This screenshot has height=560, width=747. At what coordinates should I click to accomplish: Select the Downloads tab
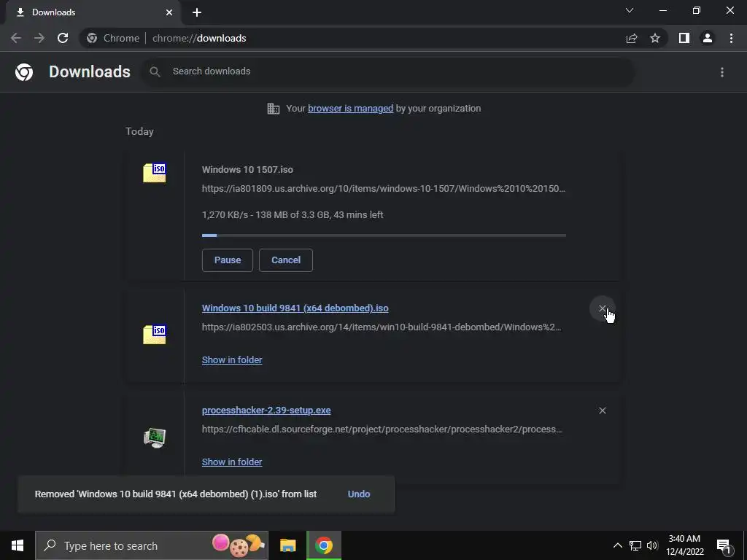(x=93, y=12)
